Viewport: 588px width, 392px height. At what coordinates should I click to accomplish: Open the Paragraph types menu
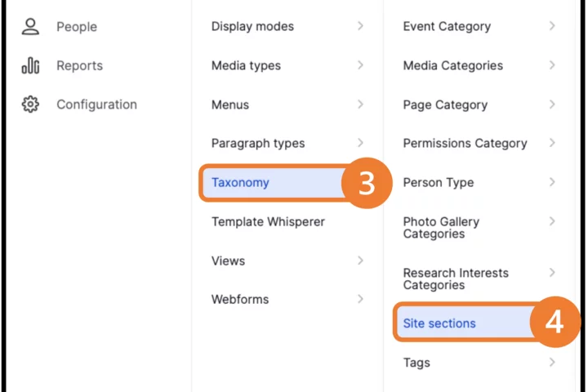click(258, 143)
